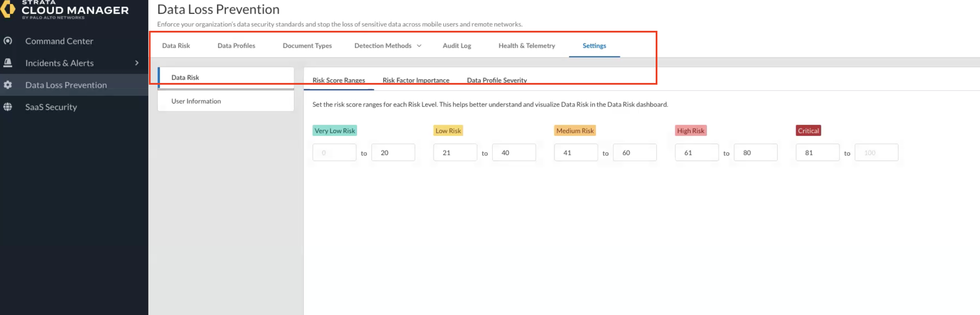Click the Command Center sidebar icon
980x315 pixels.
(x=8, y=41)
